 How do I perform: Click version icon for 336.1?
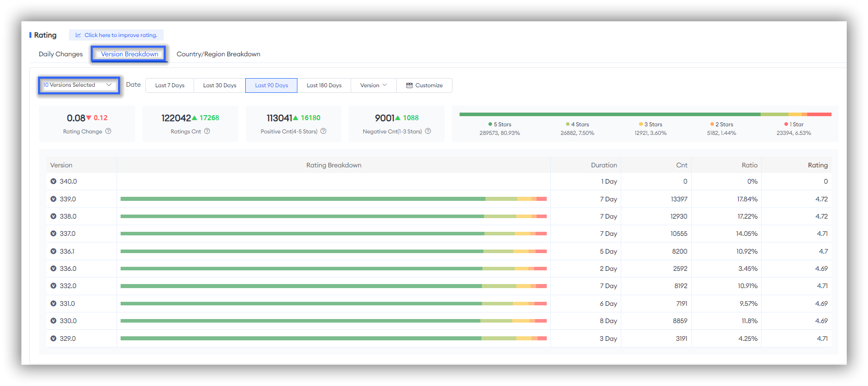[x=53, y=251]
